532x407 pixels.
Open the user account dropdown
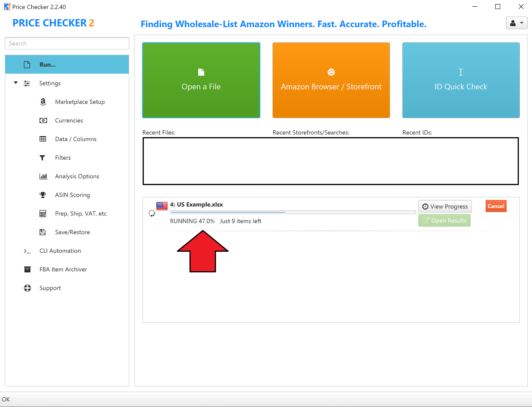(517, 23)
